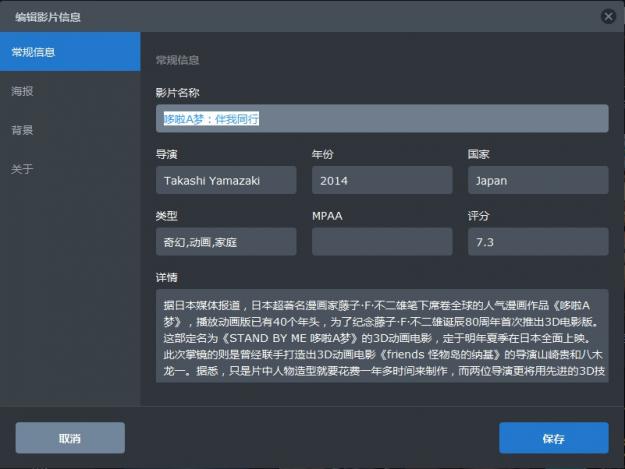Click the 编辑影片信息 dialog title
625x469 pixels.
pos(48,17)
